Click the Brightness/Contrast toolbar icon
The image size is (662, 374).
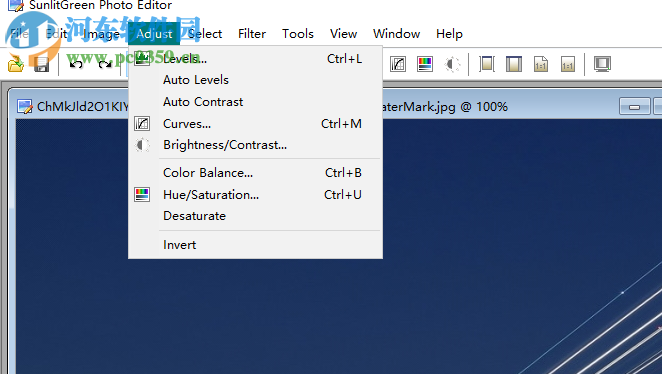pos(452,64)
